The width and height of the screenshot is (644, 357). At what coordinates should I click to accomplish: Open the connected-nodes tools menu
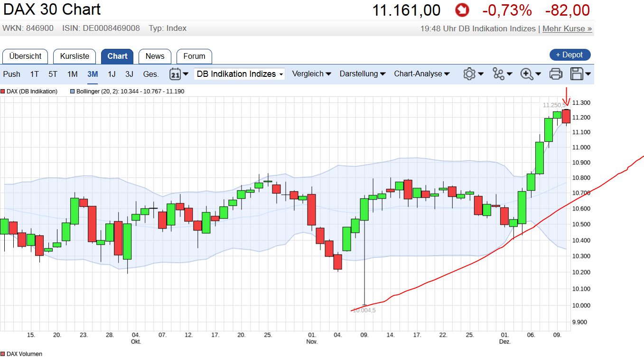503,74
